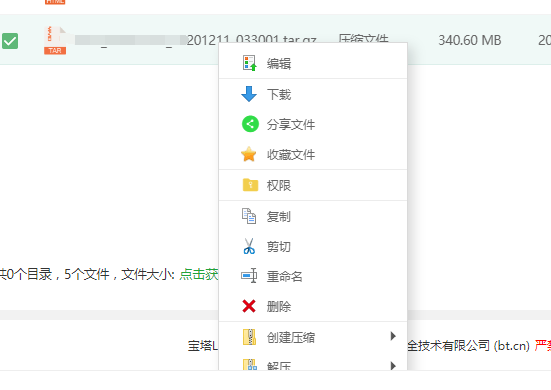Open 权限 from the context menu
The image size is (551, 390).
pyautogui.click(x=313, y=185)
